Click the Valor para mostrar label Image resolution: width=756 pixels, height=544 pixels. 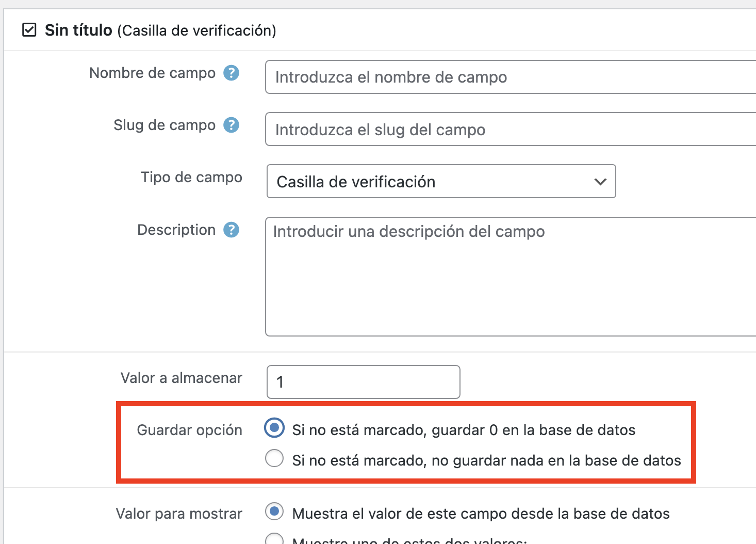point(179,514)
